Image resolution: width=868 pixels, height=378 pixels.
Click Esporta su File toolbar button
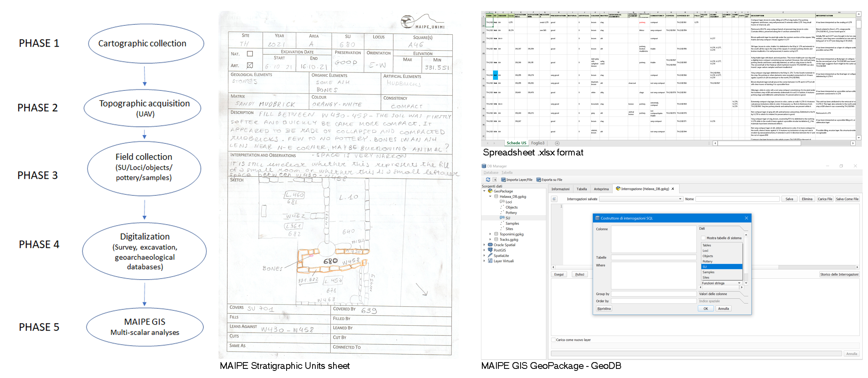[549, 180]
